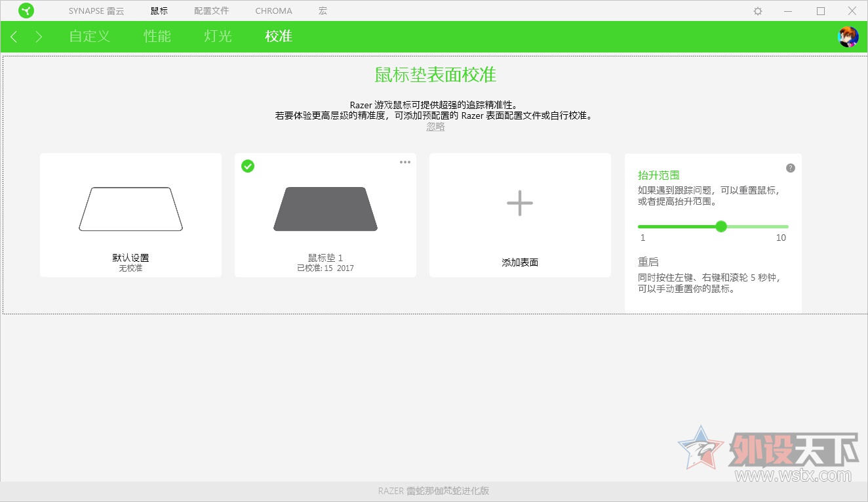Click the green checkmark on 鼠标垫 1
Image resolution: width=868 pixels, height=502 pixels.
tap(248, 166)
